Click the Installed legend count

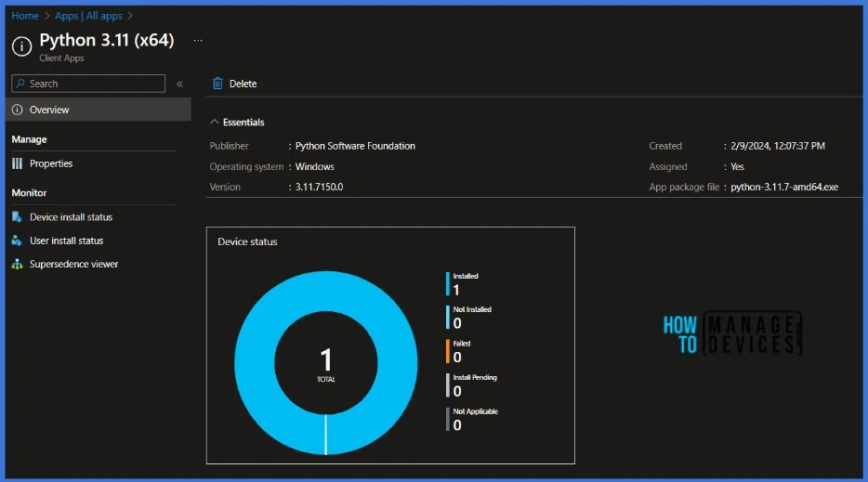click(x=456, y=290)
